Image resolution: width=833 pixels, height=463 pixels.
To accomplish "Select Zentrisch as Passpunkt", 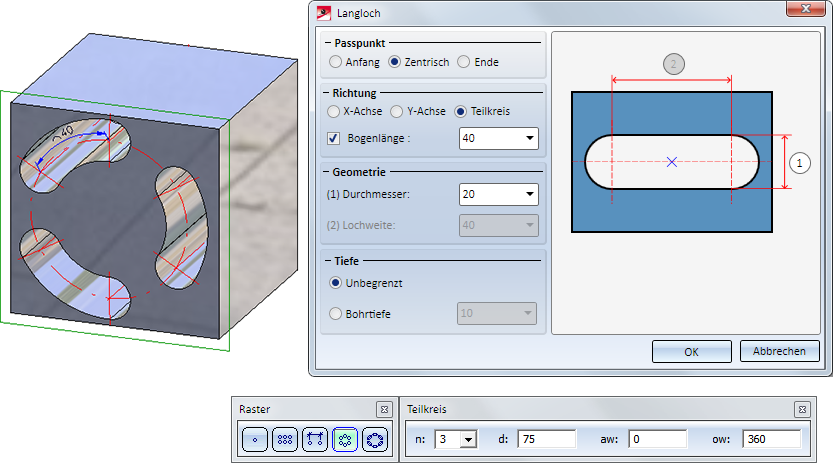I will 394,62.
